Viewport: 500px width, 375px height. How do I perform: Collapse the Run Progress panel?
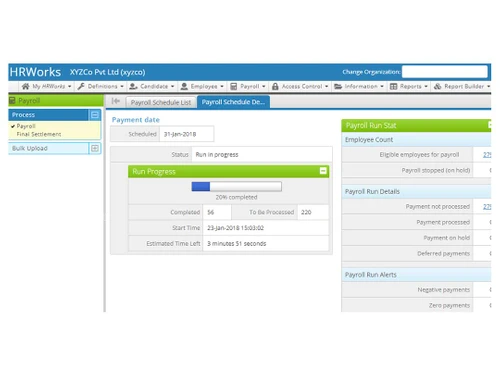[x=323, y=171]
